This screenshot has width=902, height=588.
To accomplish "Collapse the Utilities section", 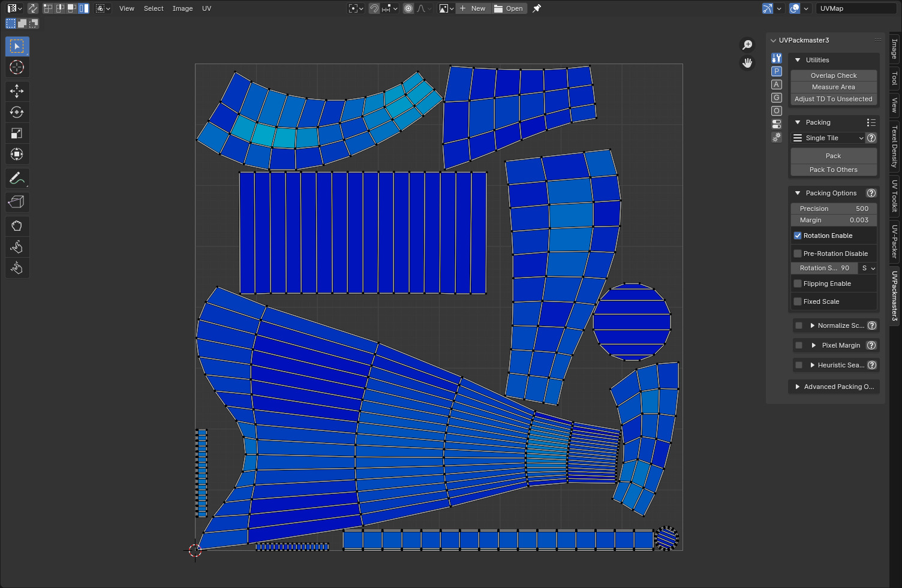I will (798, 60).
